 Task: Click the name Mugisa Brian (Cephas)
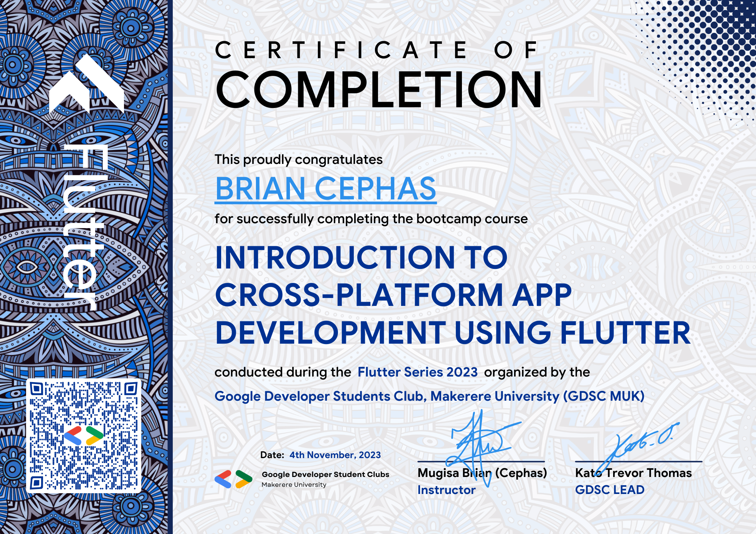(482, 473)
